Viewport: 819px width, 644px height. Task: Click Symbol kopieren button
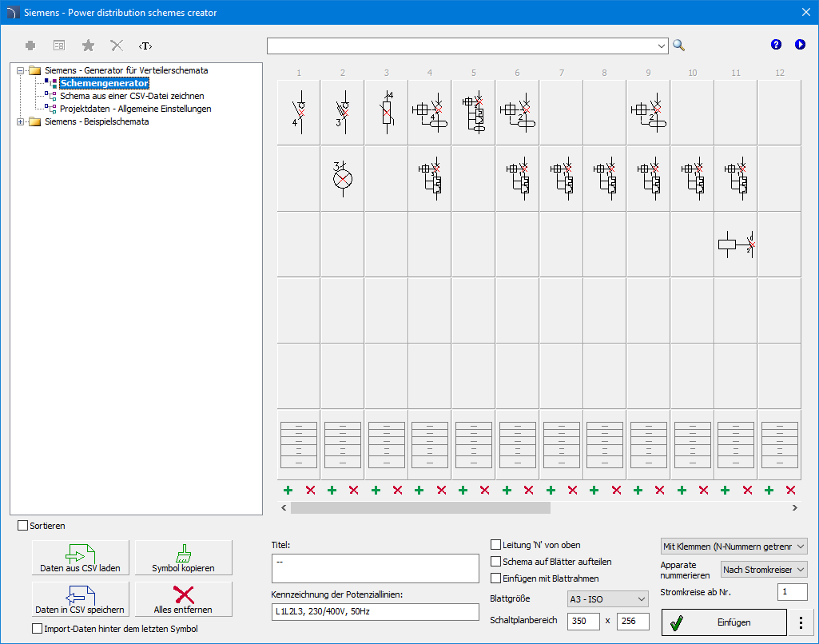click(183, 557)
